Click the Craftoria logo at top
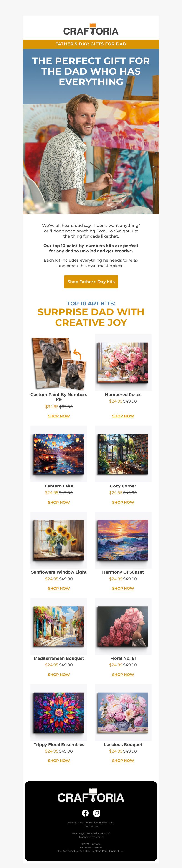Viewport: 182px width, 868px height. (x=91, y=30)
